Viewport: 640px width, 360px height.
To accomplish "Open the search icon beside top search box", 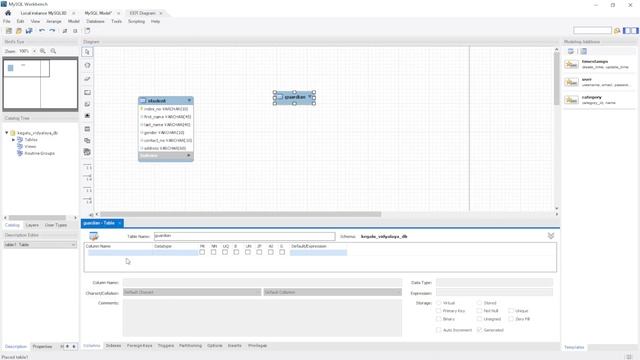I will tap(617, 31).
